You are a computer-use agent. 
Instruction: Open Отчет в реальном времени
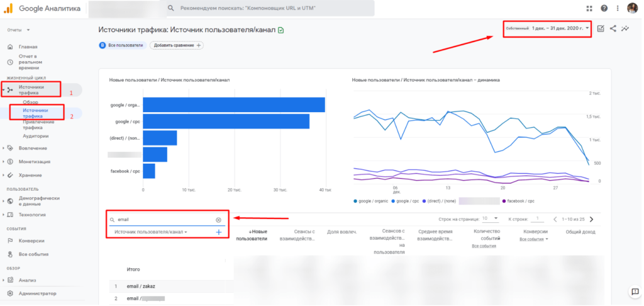pos(31,62)
